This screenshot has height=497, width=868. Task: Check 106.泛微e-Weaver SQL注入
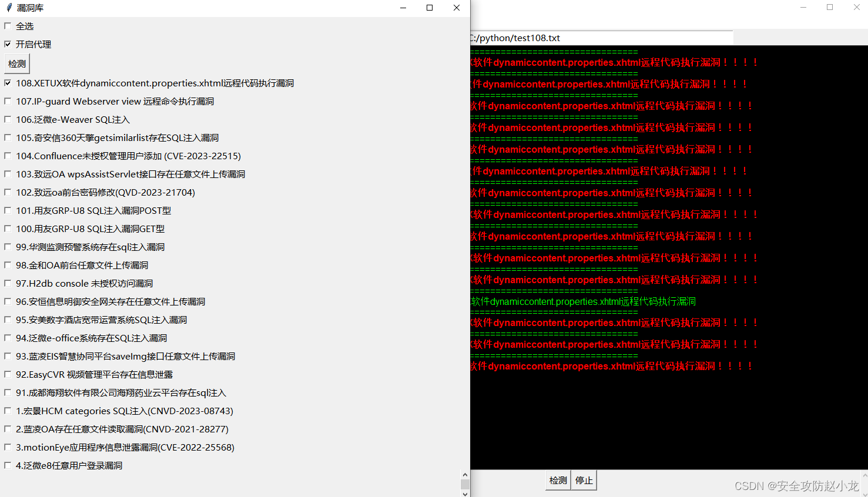(8, 119)
